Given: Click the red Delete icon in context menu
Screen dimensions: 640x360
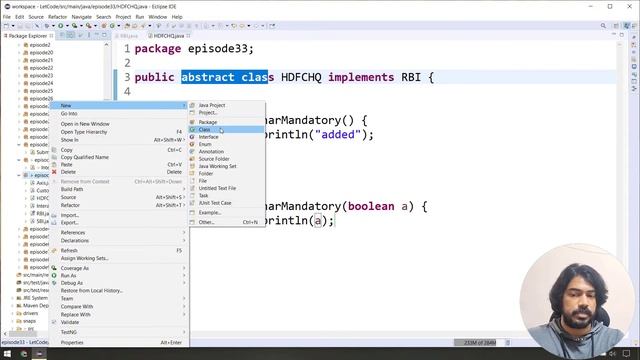Looking at the screenshot, I should pos(54,172).
